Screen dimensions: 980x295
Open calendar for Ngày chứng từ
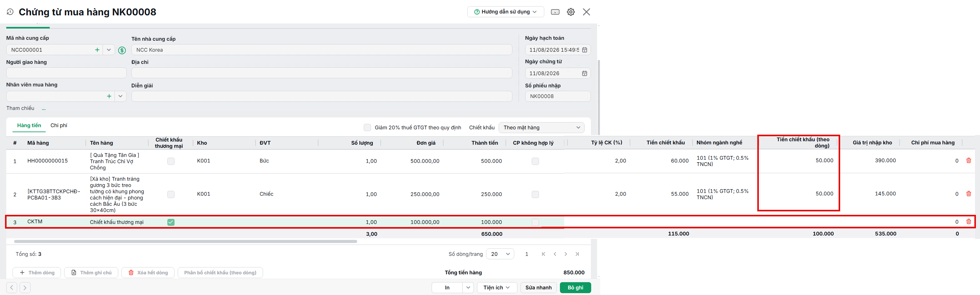pos(584,74)
